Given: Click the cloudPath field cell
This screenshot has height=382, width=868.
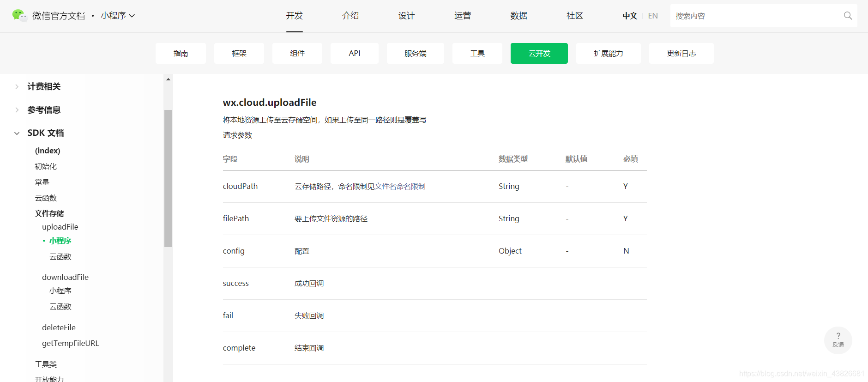Looking at the screenshot, I should [x=240, y=186].
